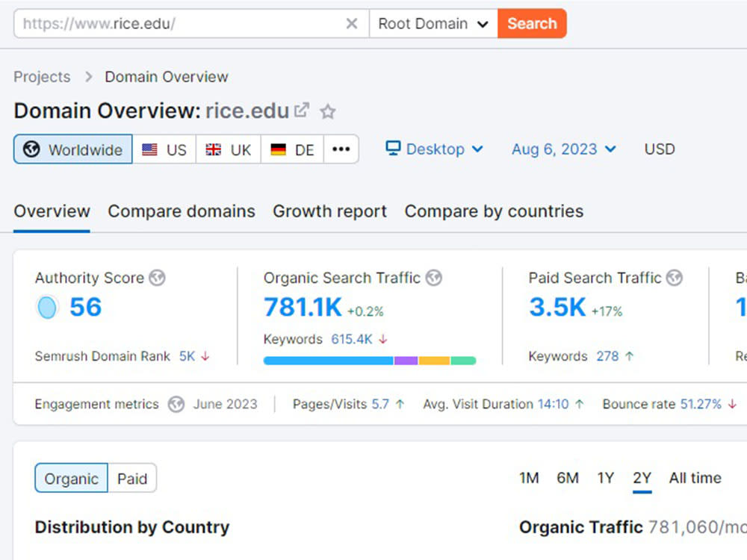The image size is (747, 560).
Task: Click up arrow beside paid Keywords 278
Action: [x=629, y=356]
